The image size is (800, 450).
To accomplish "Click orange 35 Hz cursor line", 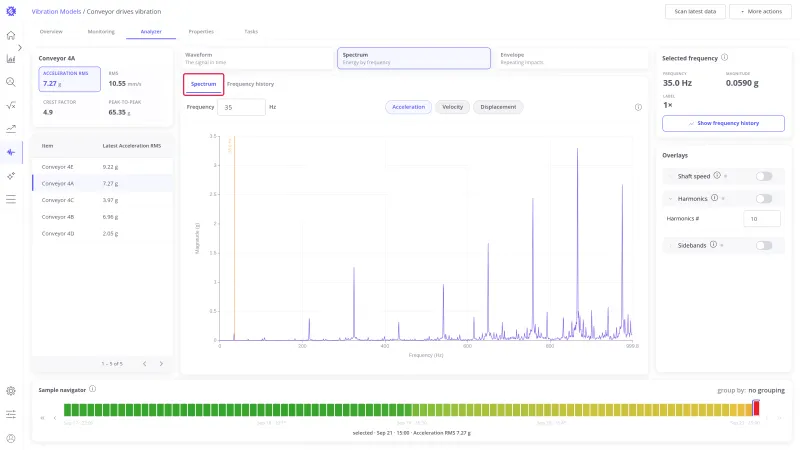I will point(234,238).
